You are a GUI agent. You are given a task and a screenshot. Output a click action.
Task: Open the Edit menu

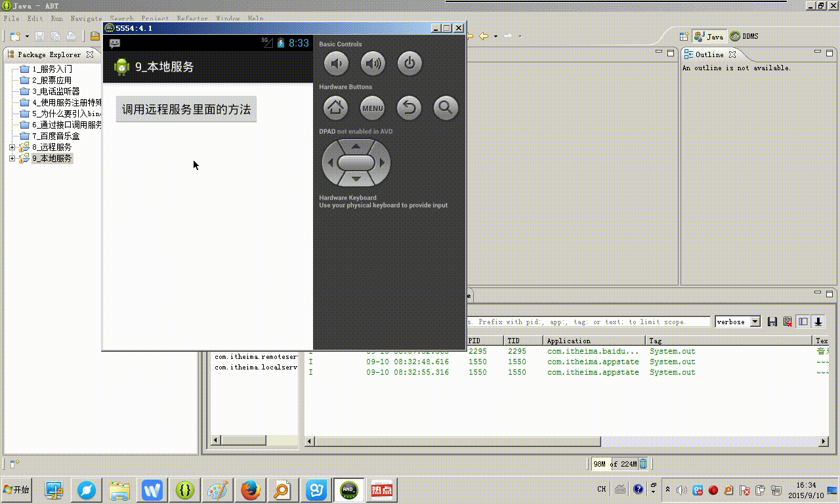(35, 18)
